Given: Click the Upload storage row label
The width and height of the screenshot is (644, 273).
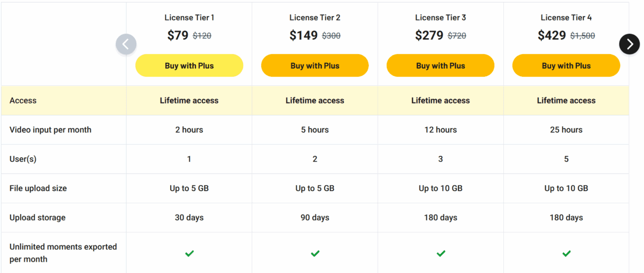Looking at the screenshot, I should click(x=38, y=218).
